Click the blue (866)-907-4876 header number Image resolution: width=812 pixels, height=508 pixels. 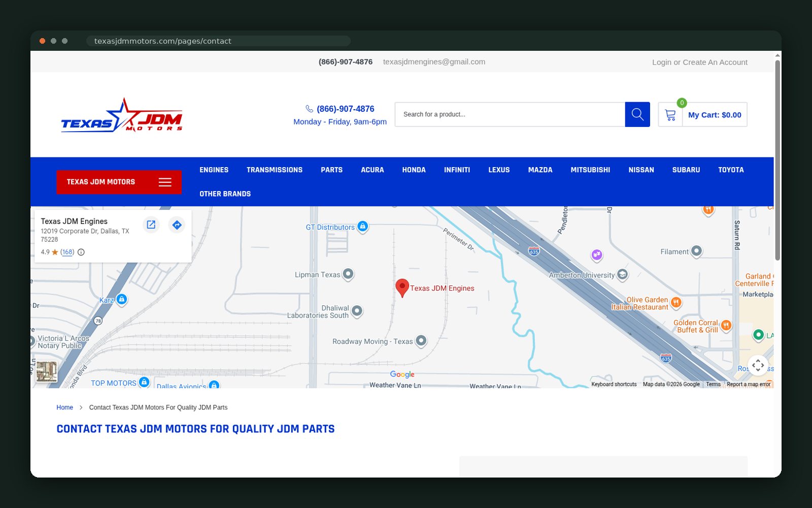pyautogui.click(x=346, y=109)
